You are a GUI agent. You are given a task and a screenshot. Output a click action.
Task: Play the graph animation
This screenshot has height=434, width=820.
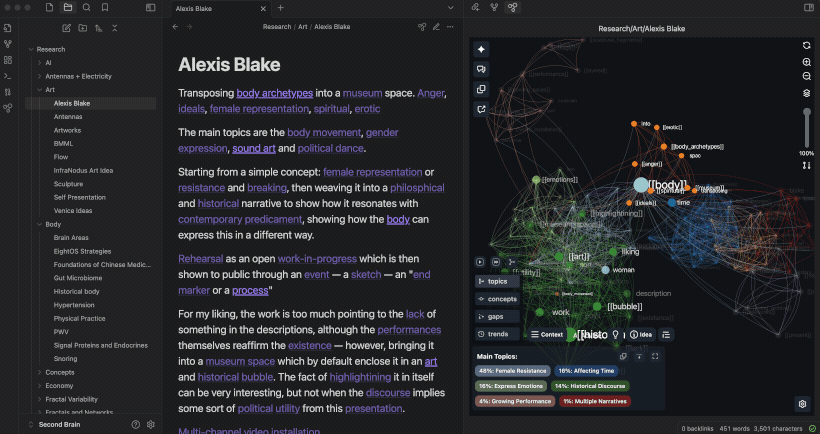(480, 262)
